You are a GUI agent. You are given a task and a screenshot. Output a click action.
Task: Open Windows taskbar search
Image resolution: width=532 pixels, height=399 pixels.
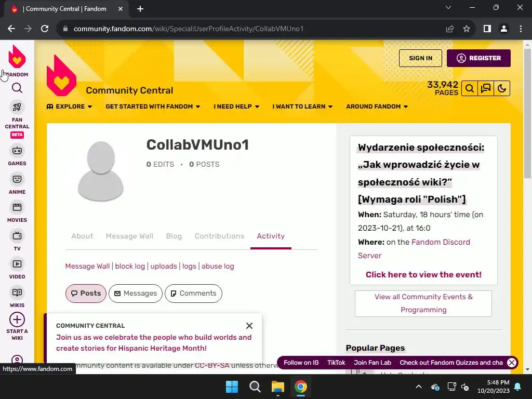[x=255, y=387]
